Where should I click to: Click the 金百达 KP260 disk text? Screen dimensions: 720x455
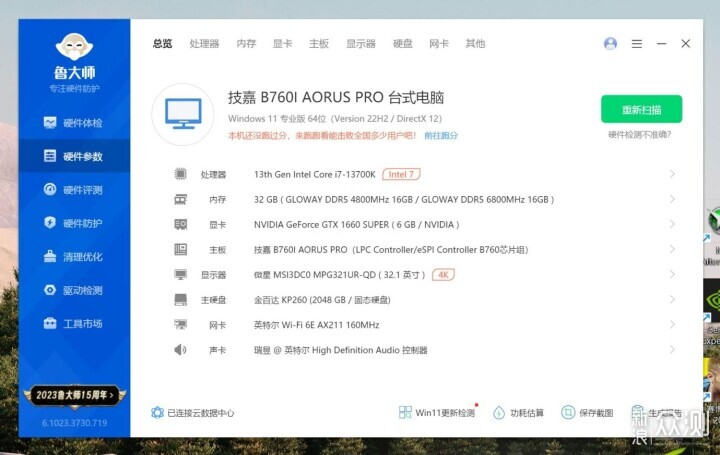(322, 300)
